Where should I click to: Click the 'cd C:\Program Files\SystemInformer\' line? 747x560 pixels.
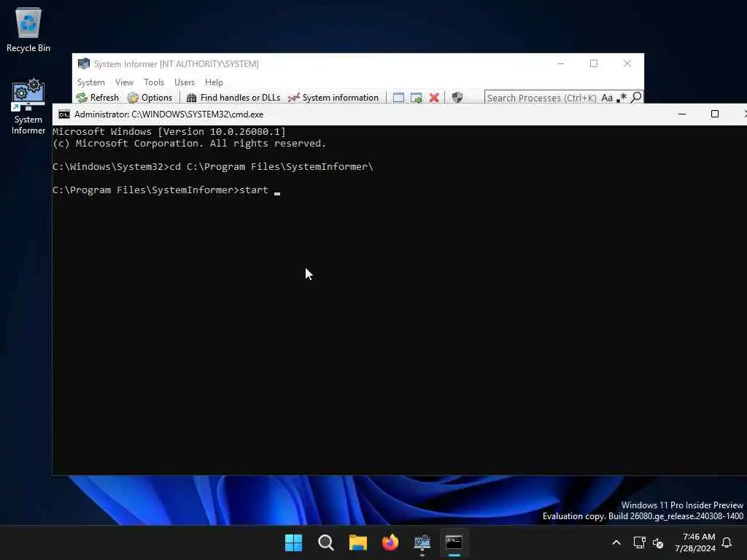271,167
